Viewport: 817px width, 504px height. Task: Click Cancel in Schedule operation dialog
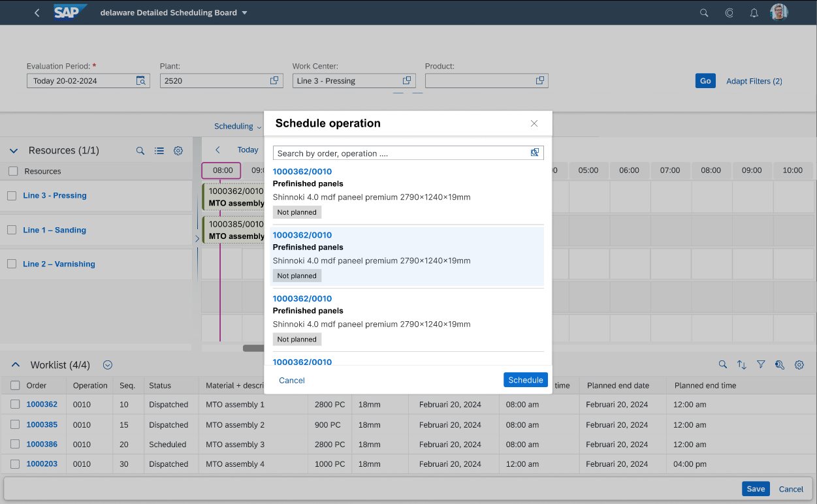[291, 380]
